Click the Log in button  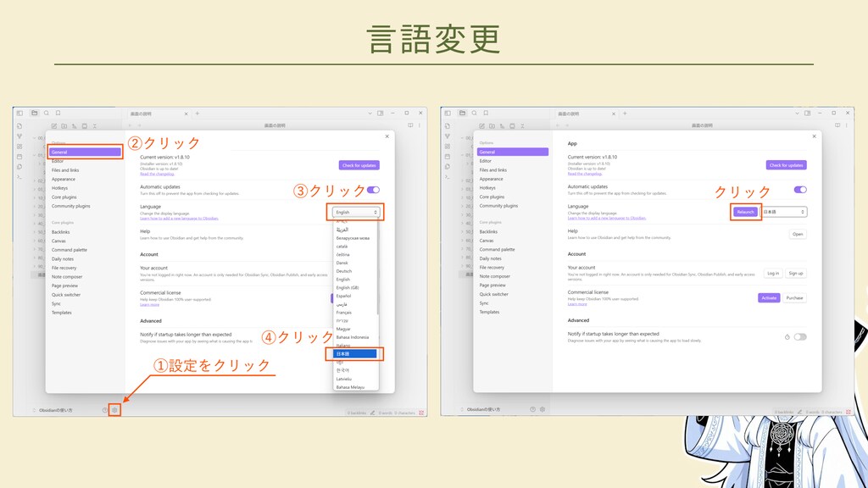772,274
